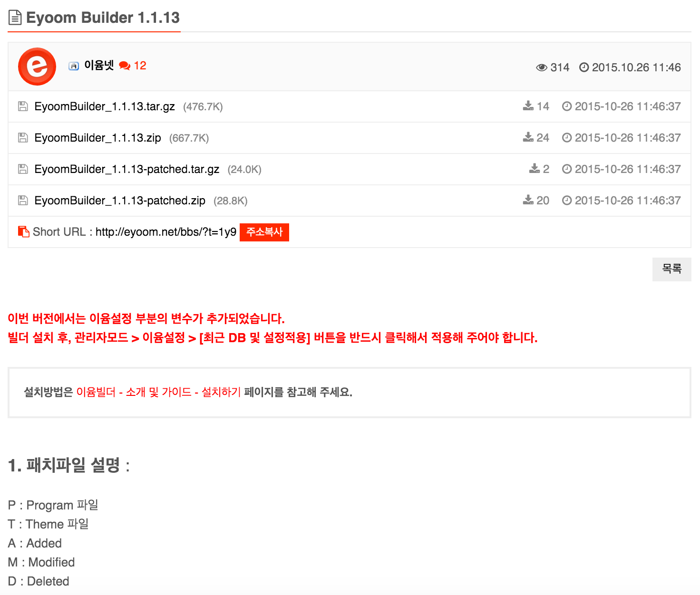This screenshot has width=700, height=595.
Task: Click the view count 314
Action: [560, 67]
